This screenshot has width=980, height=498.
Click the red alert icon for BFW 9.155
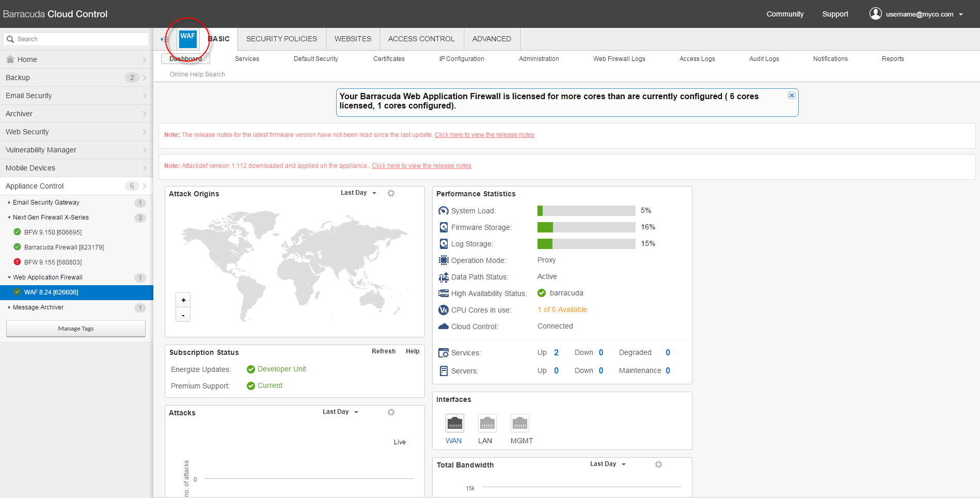[x=17, y=262]
